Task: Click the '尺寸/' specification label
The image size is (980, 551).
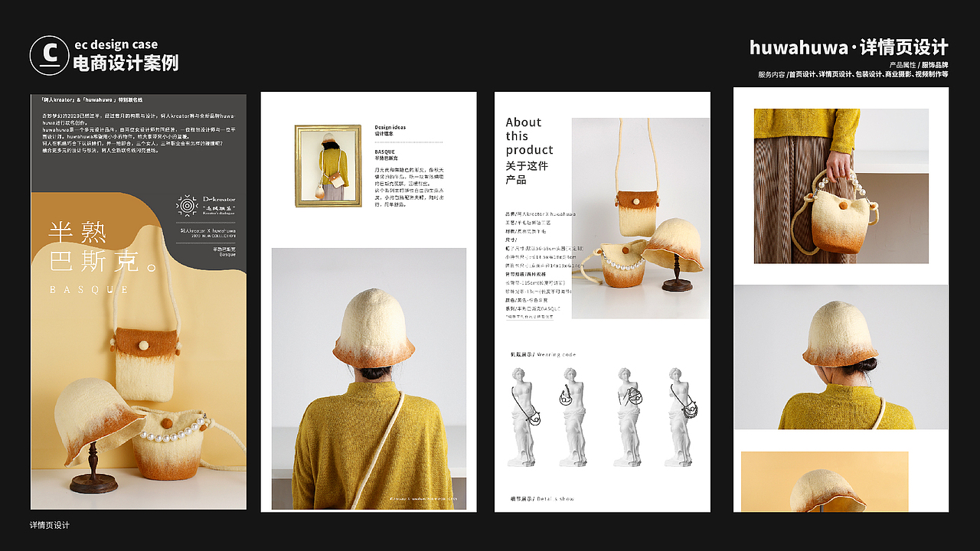Action: pyautogui.click(x=511, y=240)
